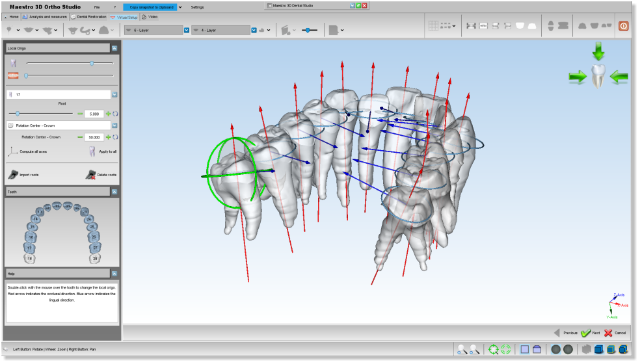Click the Next button
This screenshot has width=640, height=364.
(x=591, y=333)
